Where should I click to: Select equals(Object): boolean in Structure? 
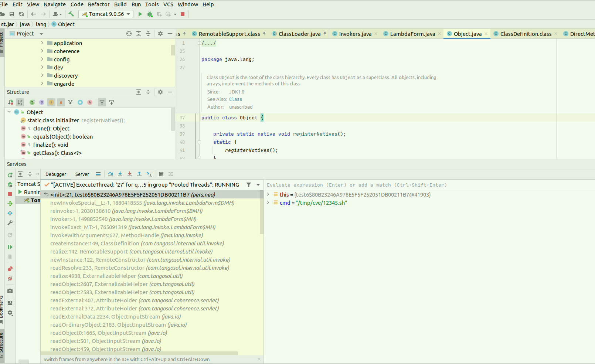pyautogui.click(x=63, y=137)
